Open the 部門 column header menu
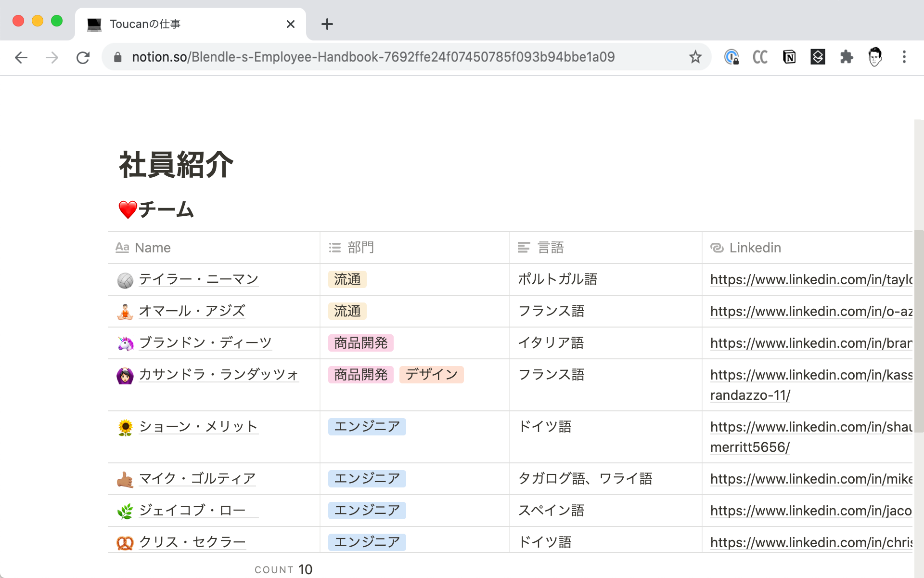 point(360,248)
